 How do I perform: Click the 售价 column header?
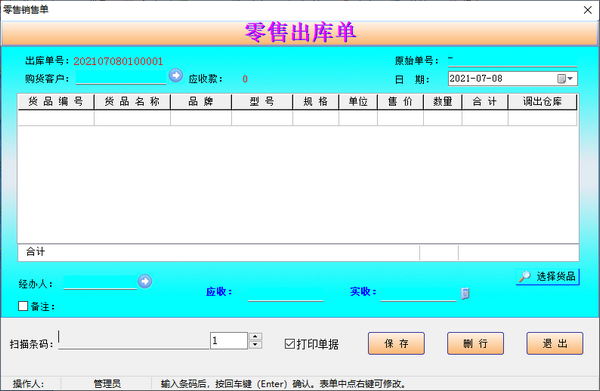pos(400,102)
